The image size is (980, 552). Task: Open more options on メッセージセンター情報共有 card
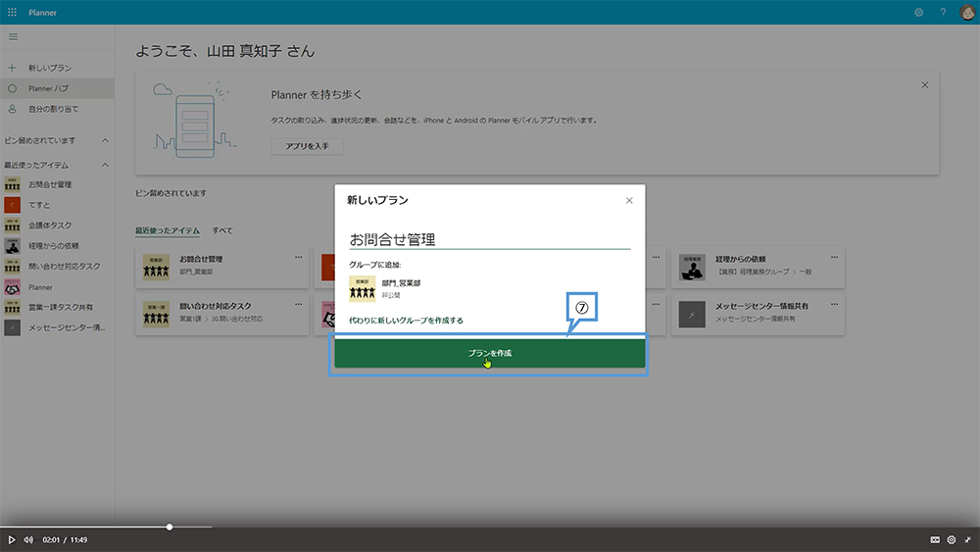pos(834,305)
